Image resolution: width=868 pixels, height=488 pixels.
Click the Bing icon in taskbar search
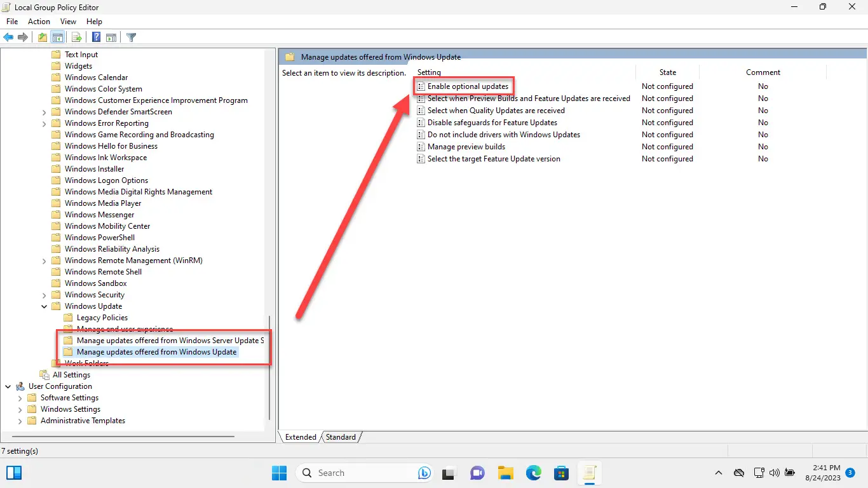(x=424, y=473)
